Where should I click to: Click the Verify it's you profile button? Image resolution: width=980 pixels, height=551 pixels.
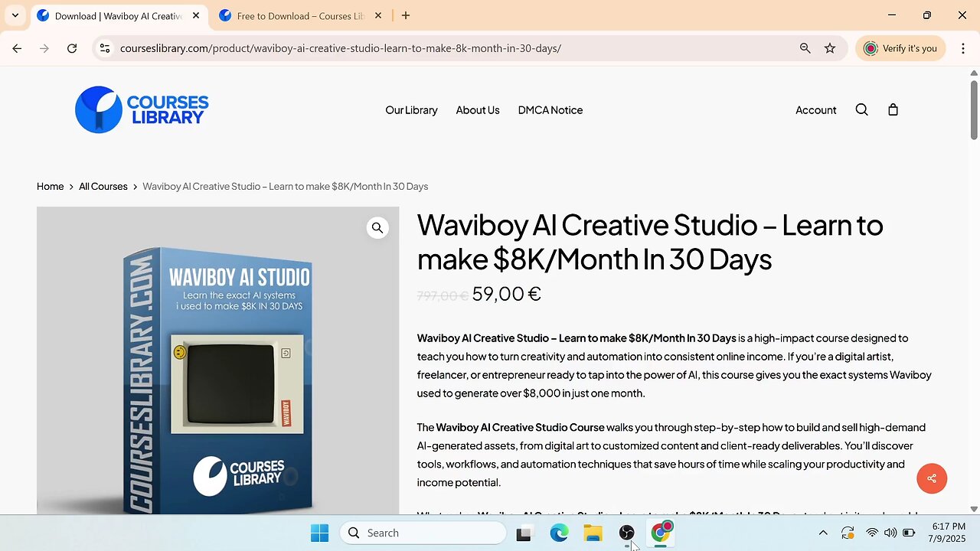(x=900, y=48)
